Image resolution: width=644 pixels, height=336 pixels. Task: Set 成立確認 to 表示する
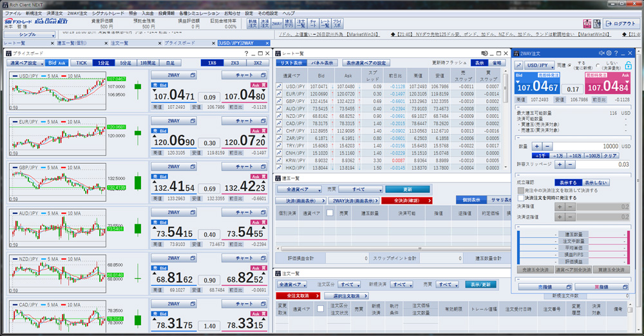point(568,183)
